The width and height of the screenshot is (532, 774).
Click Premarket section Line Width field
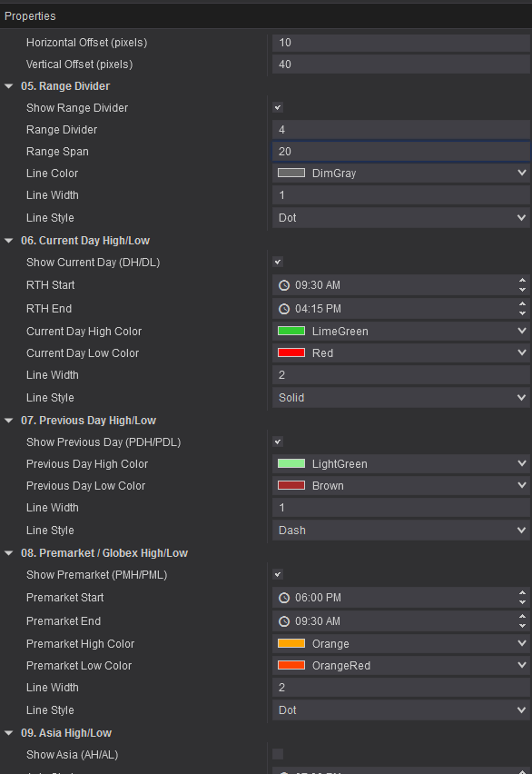(401, 687)
